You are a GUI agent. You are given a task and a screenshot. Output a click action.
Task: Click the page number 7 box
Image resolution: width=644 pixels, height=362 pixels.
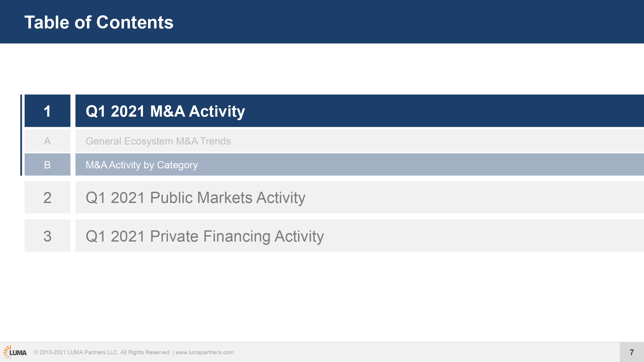click(632, 352)
